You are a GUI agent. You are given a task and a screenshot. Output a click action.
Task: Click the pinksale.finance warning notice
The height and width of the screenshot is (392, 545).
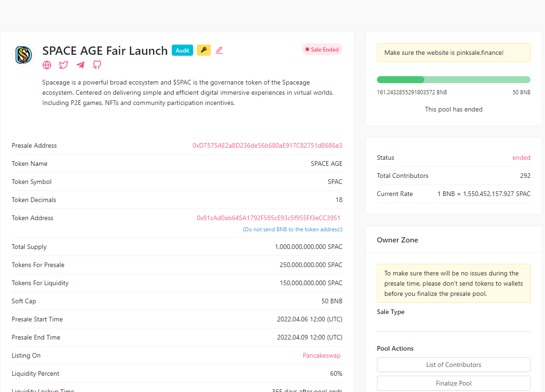[454, 52]
